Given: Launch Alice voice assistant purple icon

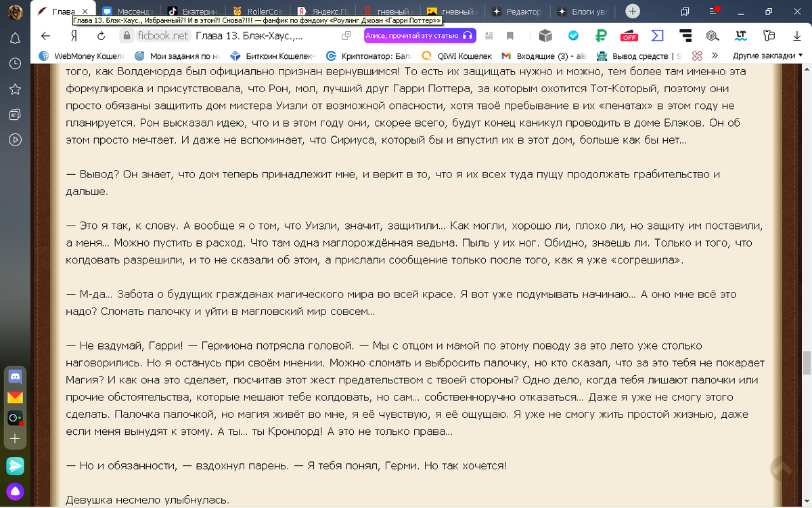Looking at the screenshot, I should click(15, 491).
